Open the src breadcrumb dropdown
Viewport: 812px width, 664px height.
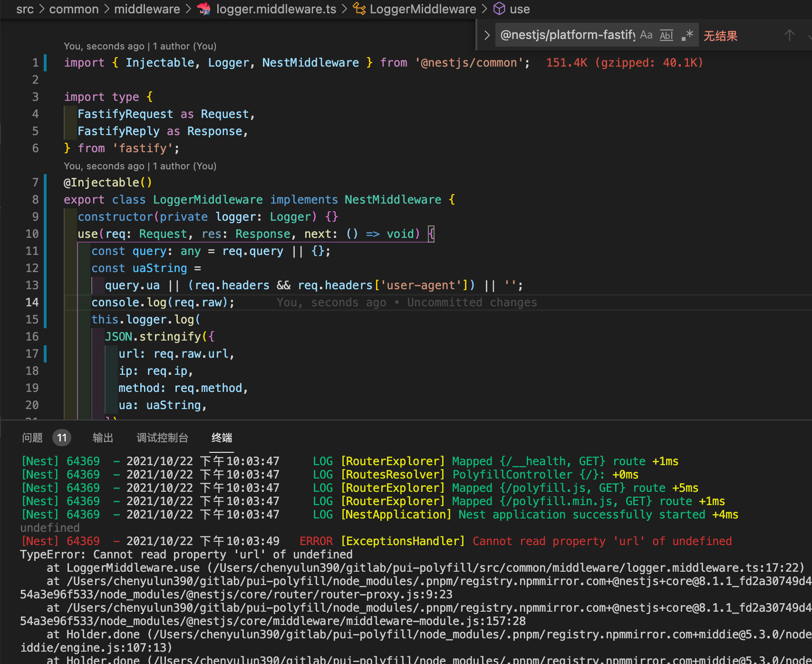25,9
